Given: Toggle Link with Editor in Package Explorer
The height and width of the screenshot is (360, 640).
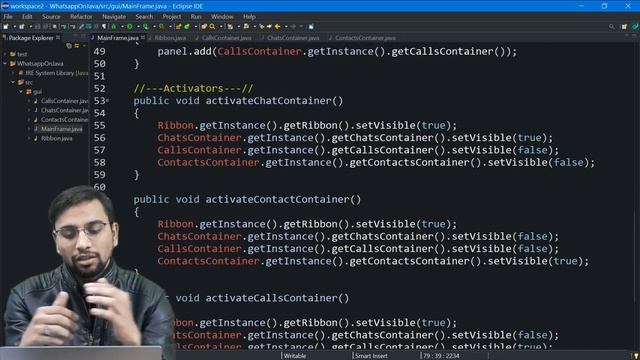Looking at the screenshot, I should pos(76,46).
